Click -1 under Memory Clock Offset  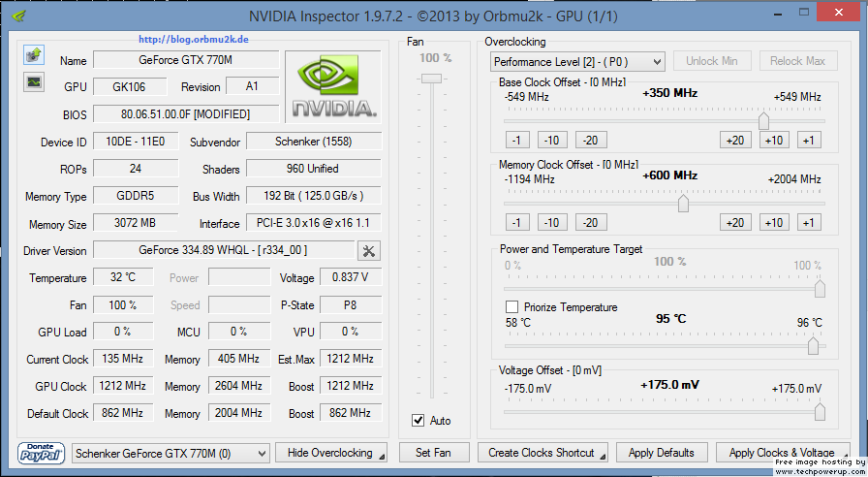click(517, 223)
